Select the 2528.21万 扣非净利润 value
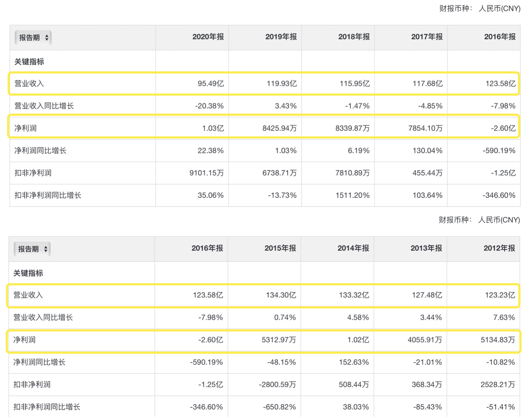 pyautogui.click(x=498, y=385)
